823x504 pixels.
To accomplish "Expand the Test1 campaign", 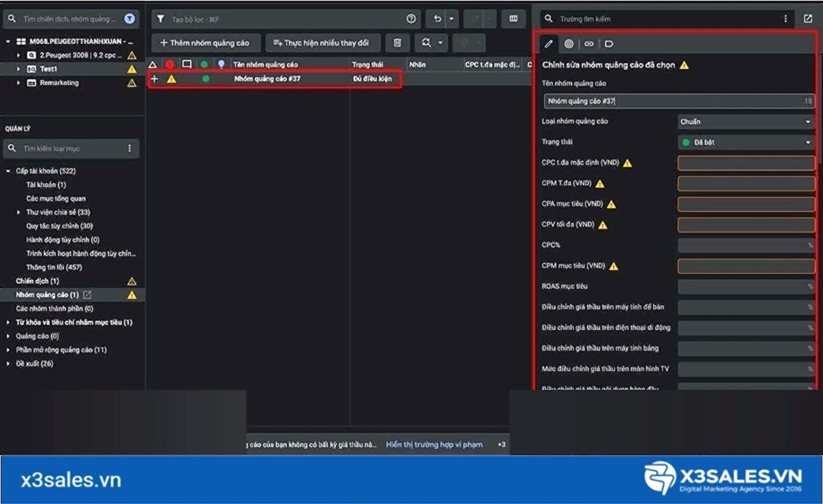I will [18, 69].
